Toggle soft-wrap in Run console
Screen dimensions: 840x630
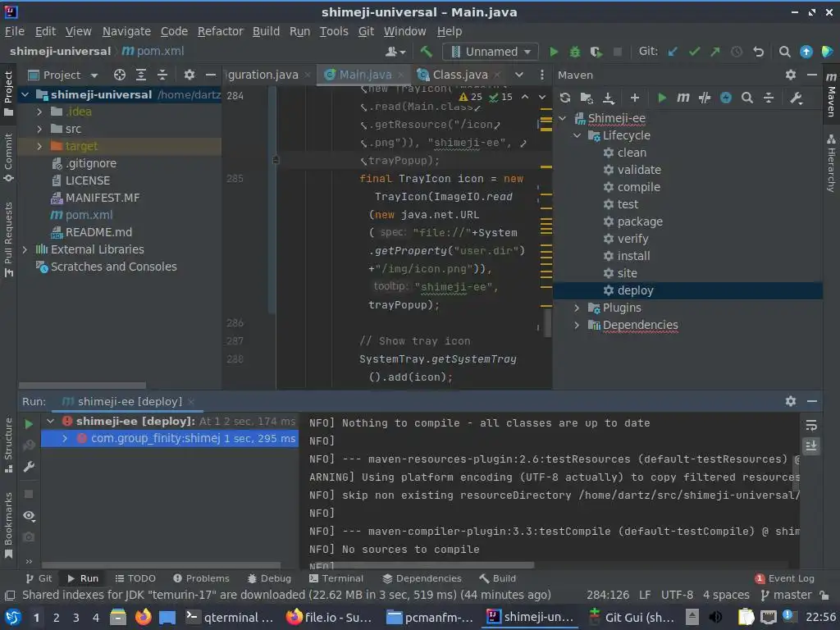811,426
